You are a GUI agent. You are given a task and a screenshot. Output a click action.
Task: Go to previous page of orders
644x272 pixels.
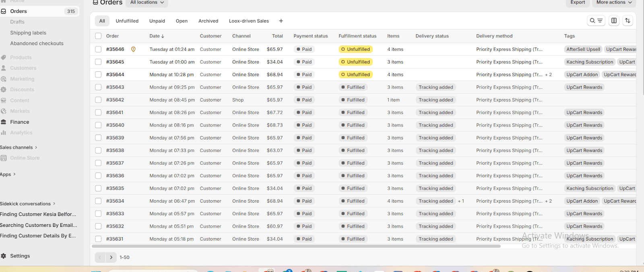pyautogui.click(x=100, y=257)
